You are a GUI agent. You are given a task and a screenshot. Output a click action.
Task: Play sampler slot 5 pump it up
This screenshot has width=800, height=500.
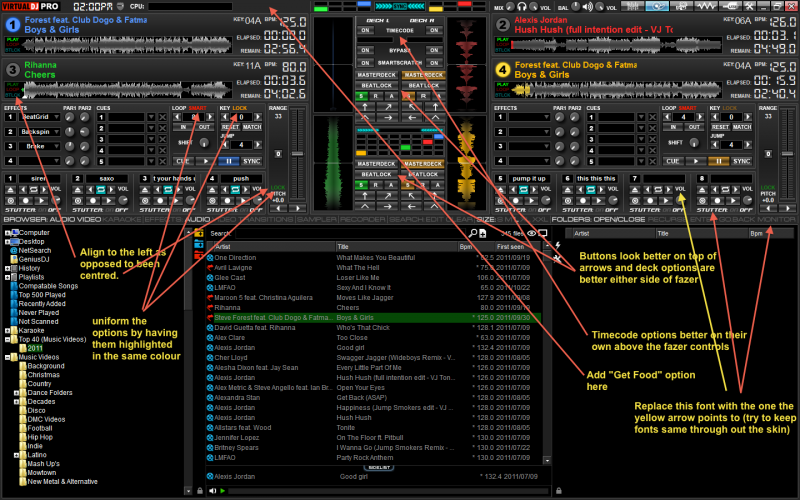click(x=532, y=201)
